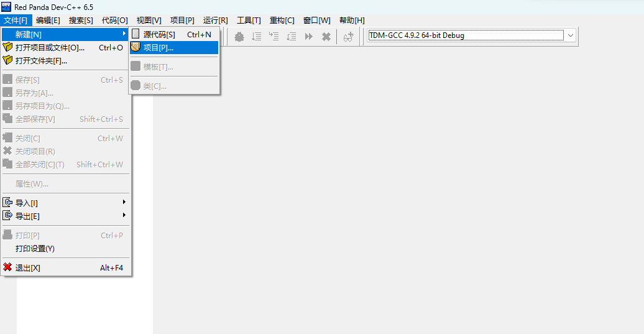Image resolution: width=644 pixels, height=334 pixels.
Task: Select 打印设置(Y) menu entry
Action: coord(66,249)
